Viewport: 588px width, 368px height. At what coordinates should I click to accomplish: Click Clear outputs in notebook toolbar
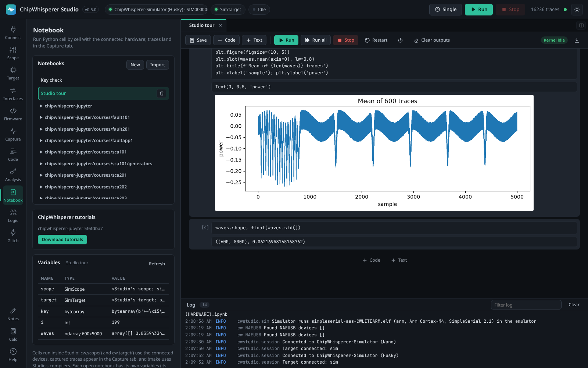click(x=432, y=40)
